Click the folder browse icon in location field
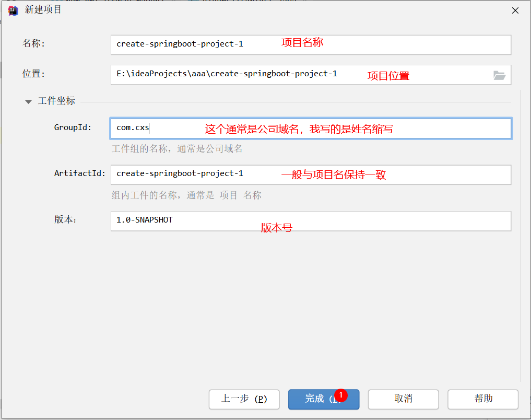This screenshot has width=531, height=420. (499, 75)
